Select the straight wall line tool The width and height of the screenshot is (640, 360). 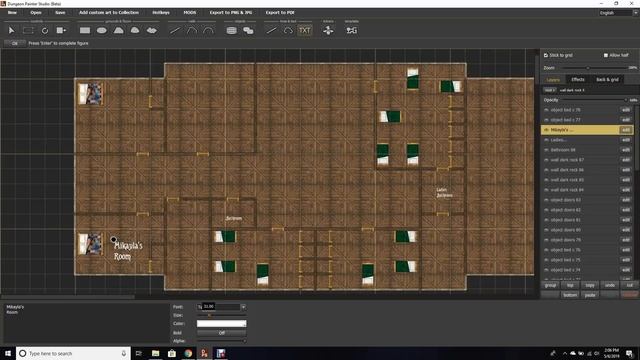175,31
